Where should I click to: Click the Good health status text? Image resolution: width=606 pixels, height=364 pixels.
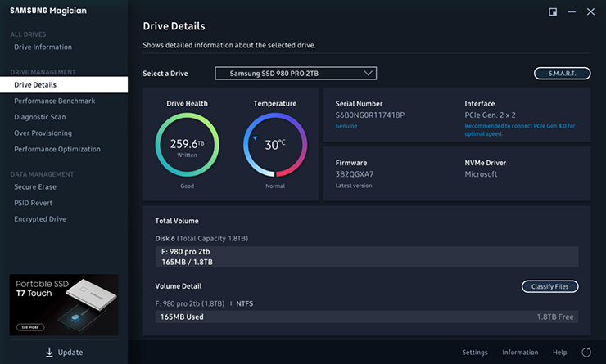tap(187, 186)
